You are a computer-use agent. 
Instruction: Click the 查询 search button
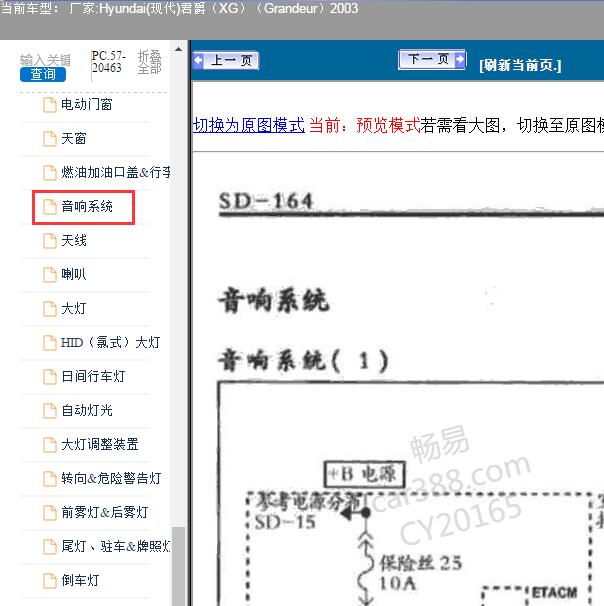(43, 74)
